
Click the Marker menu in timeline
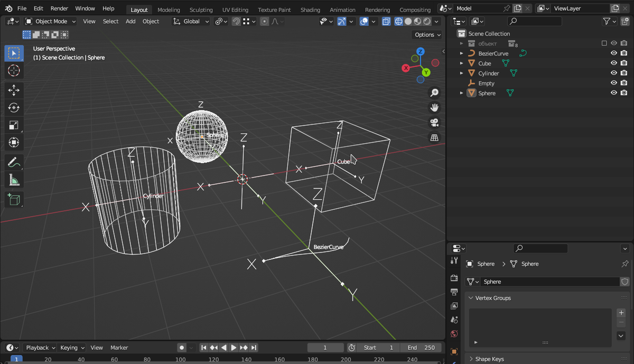[x=119, y=348]
